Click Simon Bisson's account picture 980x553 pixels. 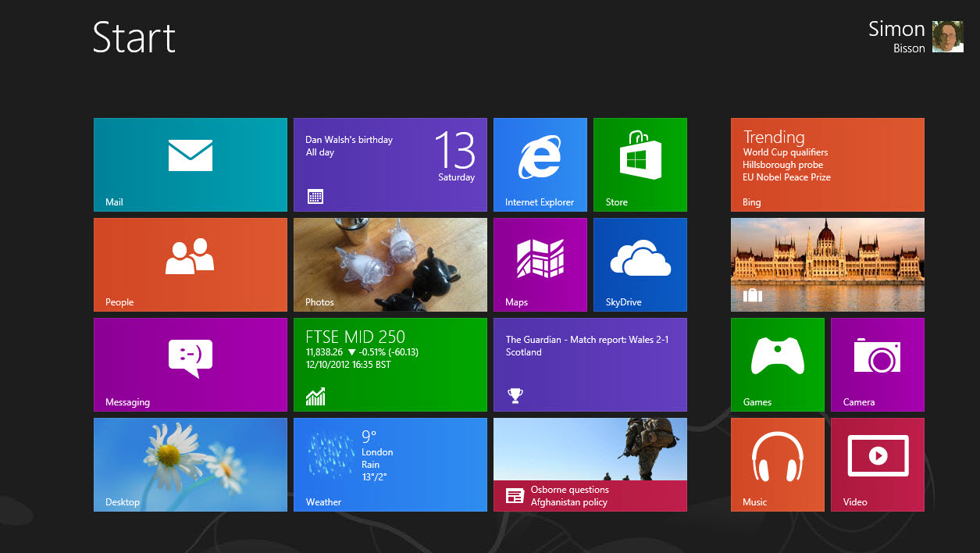pyautogui.click(x=948, y=37)
